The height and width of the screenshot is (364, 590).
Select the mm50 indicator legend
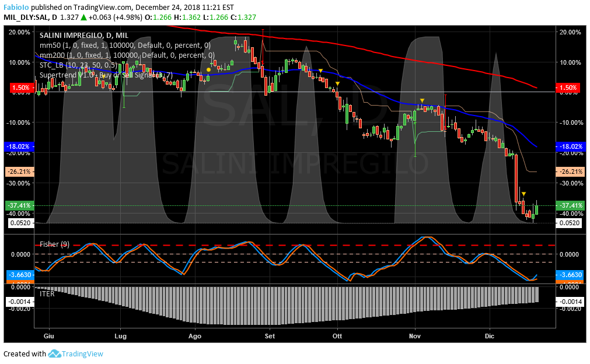point(125,45)
